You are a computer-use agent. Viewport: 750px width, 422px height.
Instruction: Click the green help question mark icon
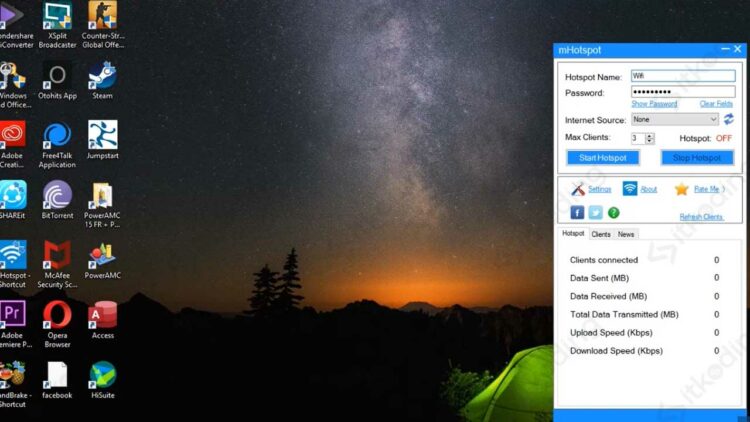point(613,213)
